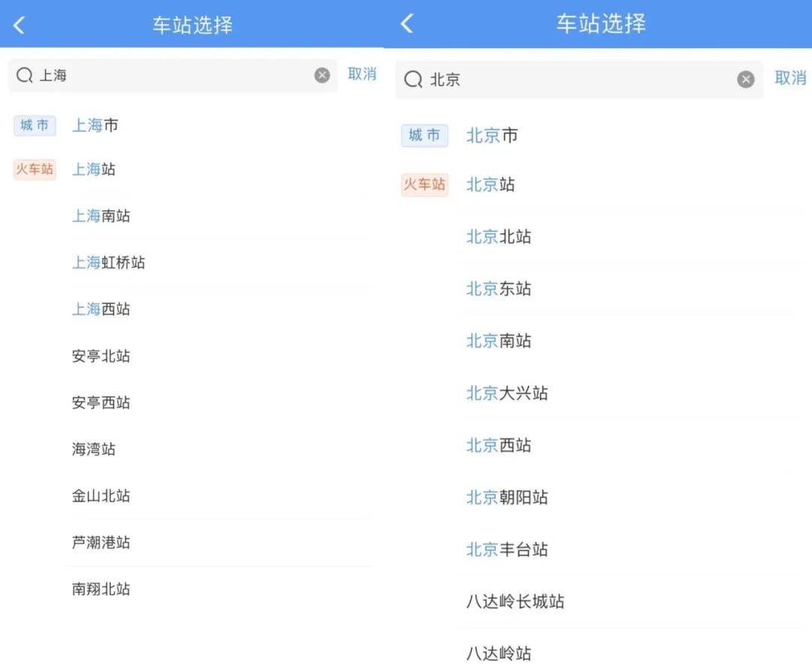
Task: Pick 芦潮港站 station
Action: point(101,542)
